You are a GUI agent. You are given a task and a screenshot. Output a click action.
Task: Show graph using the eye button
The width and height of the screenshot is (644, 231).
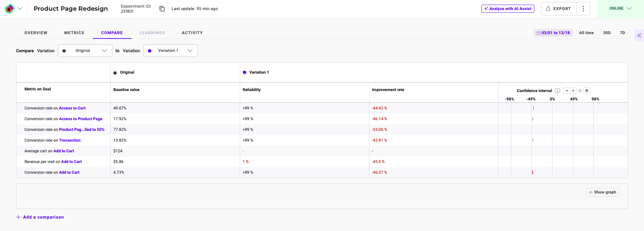click(603, 192)
